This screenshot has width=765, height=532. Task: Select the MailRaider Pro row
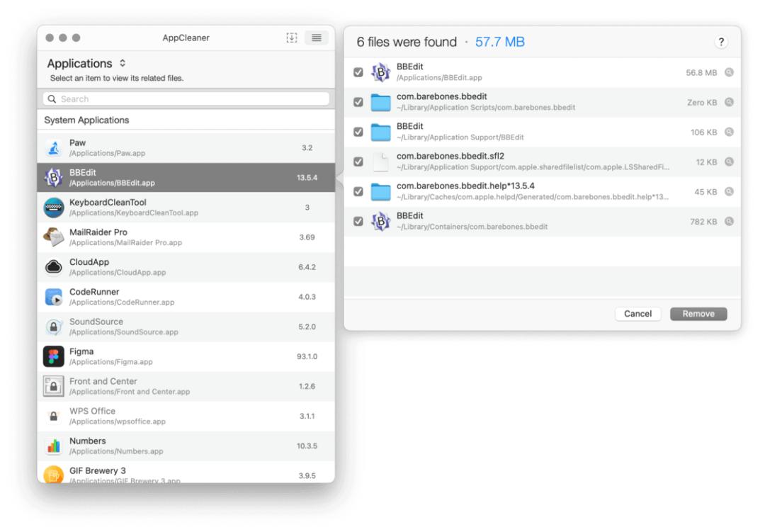[x=186, y=237]
